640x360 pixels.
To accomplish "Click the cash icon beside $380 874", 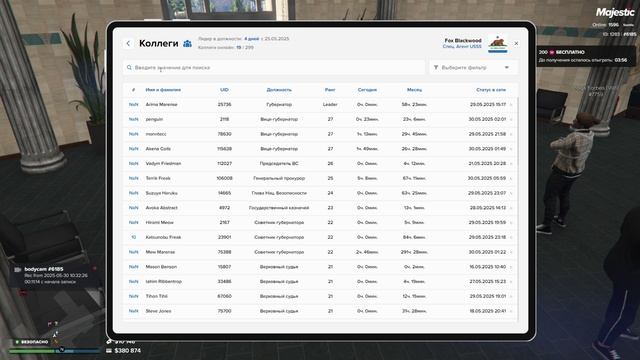I will coord(109,351).
